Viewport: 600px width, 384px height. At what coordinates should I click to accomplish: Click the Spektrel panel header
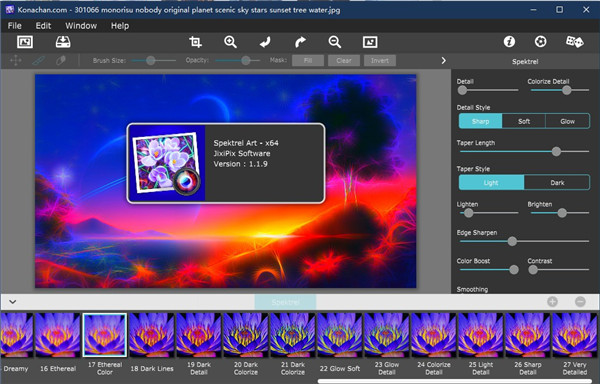click(x=525, y=61)
